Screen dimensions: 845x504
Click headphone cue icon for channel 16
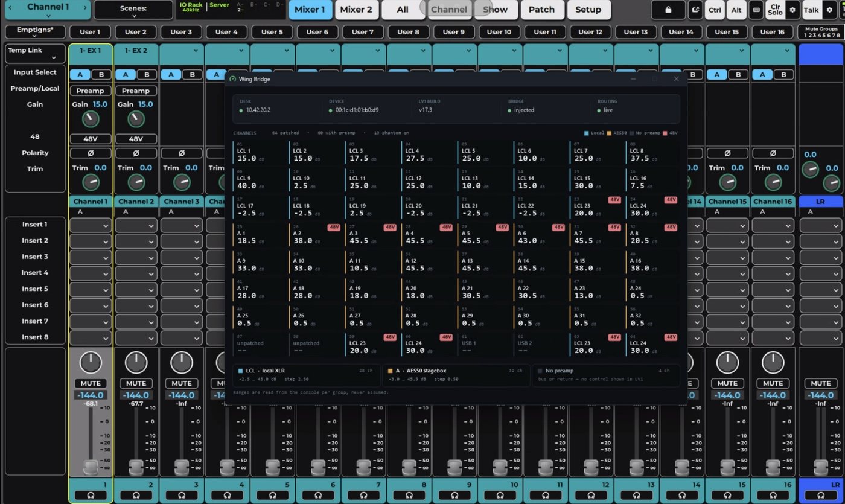coord(773,495)
